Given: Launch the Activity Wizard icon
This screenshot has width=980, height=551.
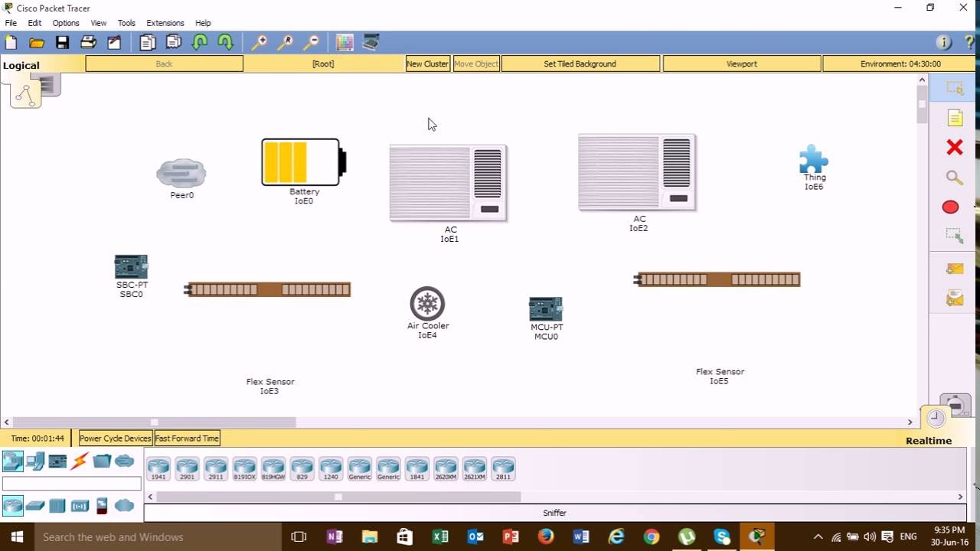Looking at the screenshot, I should tap(114, 43).
